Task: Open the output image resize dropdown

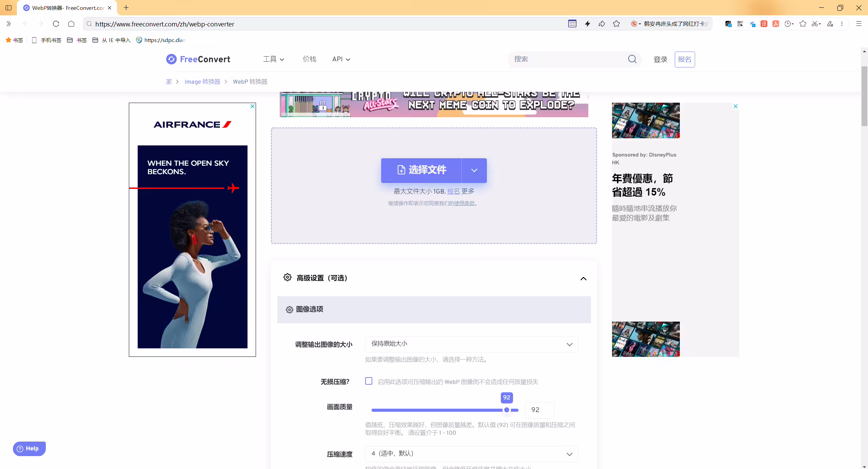Action: (x=471, y=344)
